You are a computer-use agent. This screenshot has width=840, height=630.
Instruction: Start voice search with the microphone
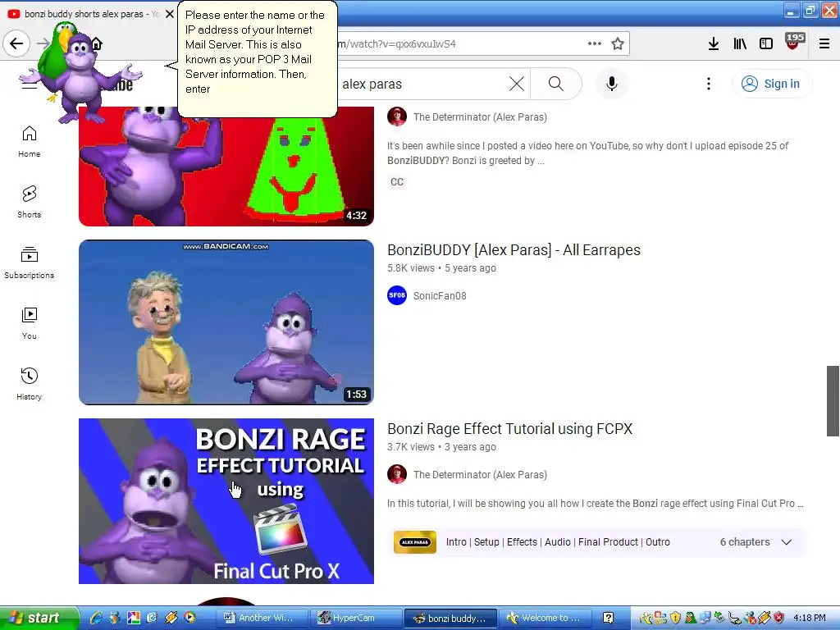612,84
